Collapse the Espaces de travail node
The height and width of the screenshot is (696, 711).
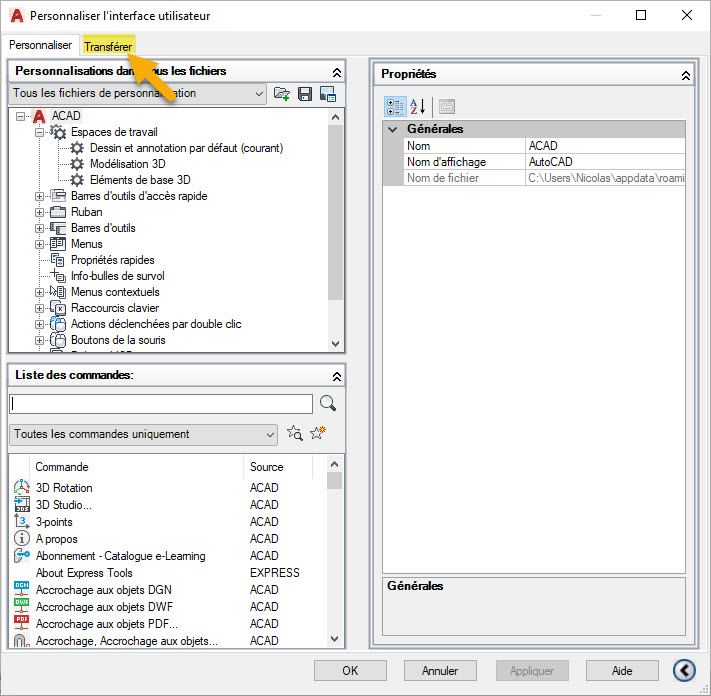39,132
